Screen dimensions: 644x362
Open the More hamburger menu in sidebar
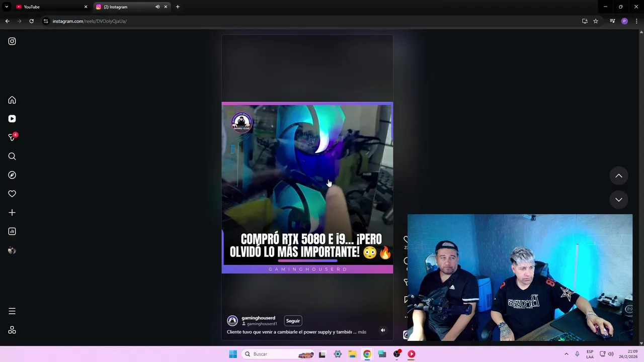(12, 311)
